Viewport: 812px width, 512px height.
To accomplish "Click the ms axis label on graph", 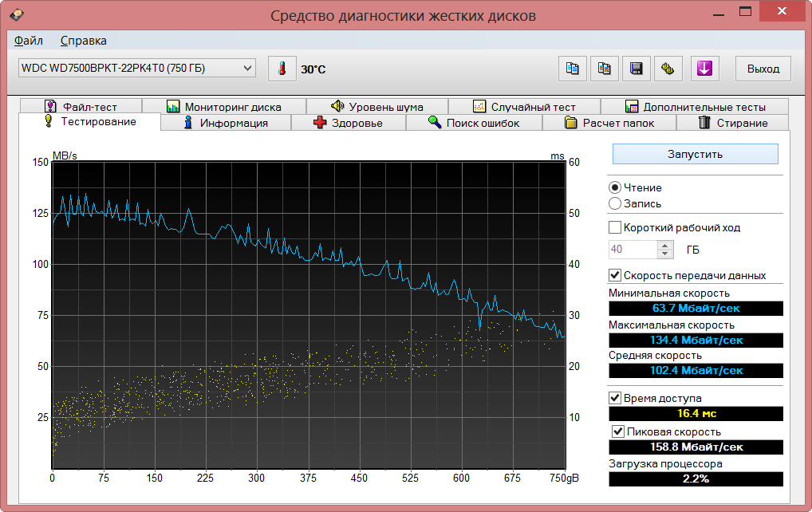I will 558,156.
